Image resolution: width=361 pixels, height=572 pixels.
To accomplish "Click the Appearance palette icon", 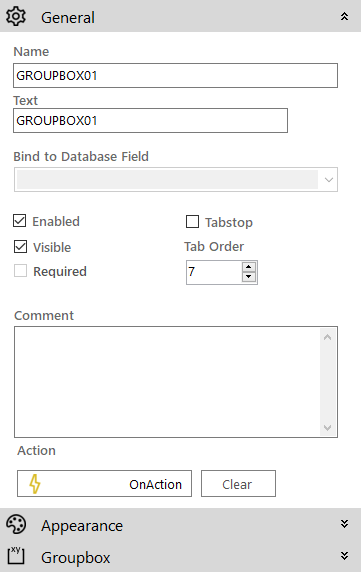I will (16, 525).
